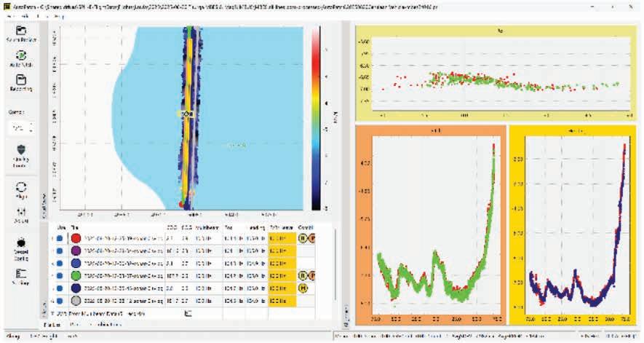Click the green color circle in the file list

click(76, 275)
